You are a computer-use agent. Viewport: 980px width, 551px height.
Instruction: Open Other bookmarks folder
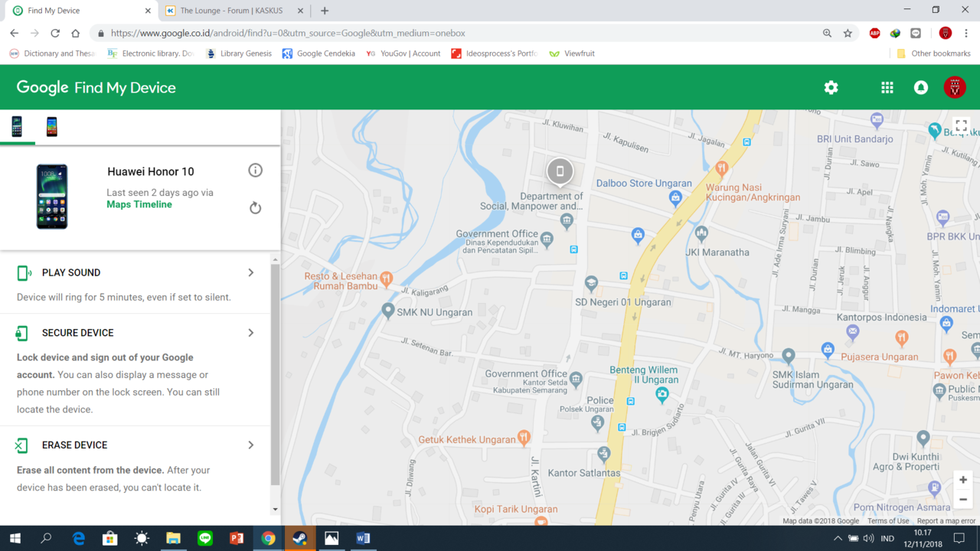point(933,54)
